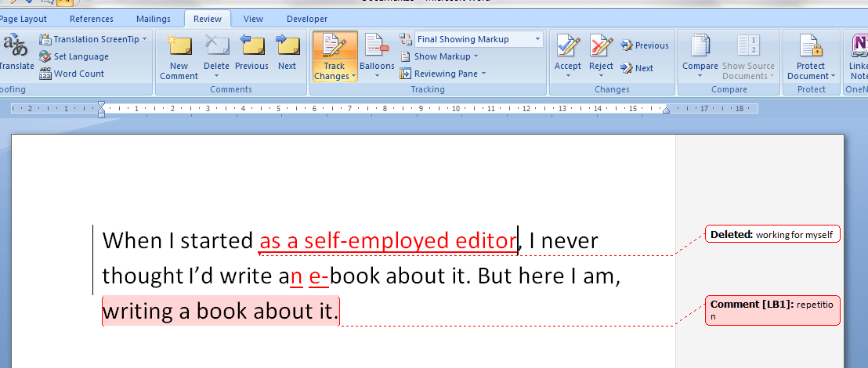Image resolution: width=868 pixels, height=368 pixels.
Task: Click the Comment [LB1] repetition balloon
Action: (772, 310)
